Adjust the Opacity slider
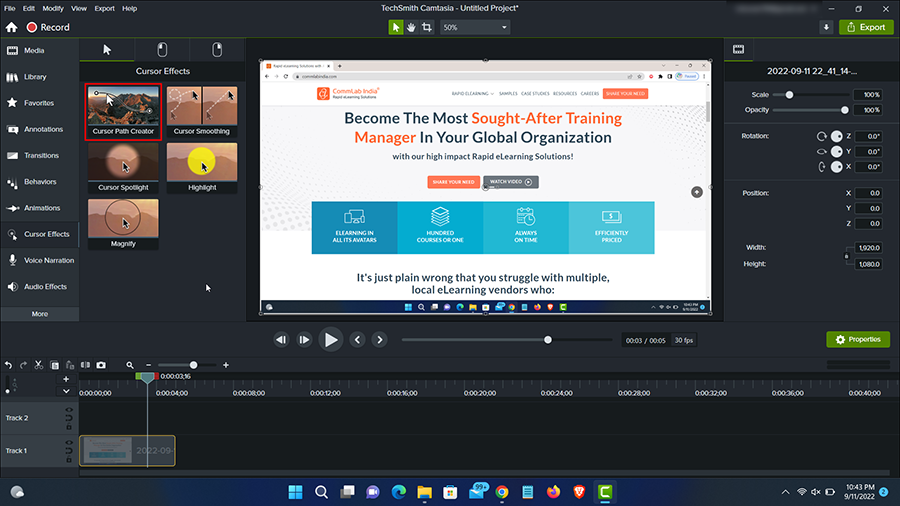The image size is (900, 506). (x=844, y=110)
